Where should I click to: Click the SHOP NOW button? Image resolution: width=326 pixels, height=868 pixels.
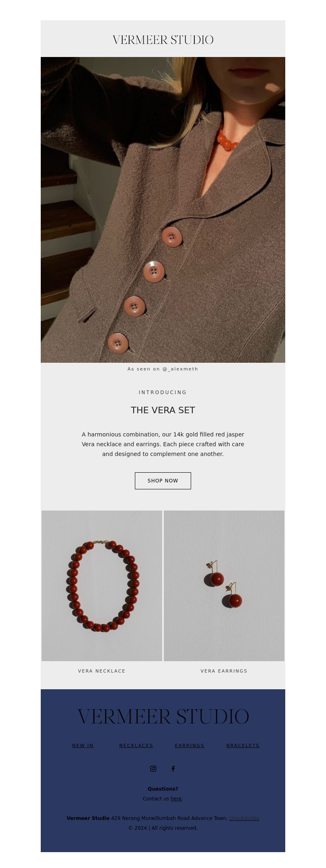pos(163,481)
